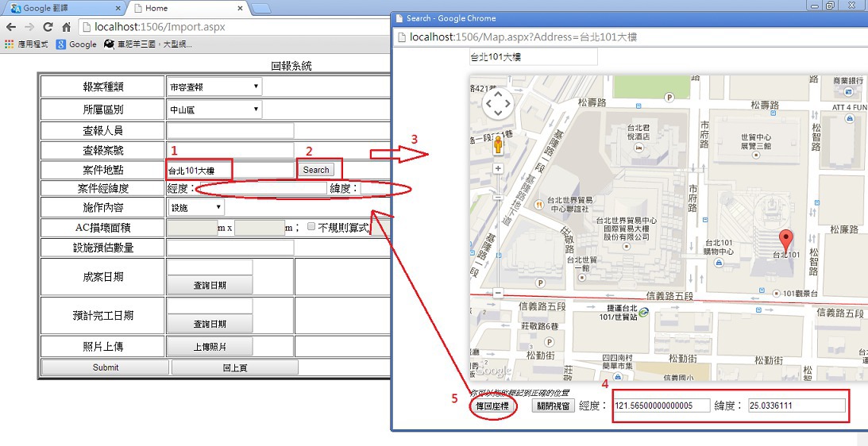Image resolution: width=868 pixels, height=446 pixels.
Task: Tick the 不規則算式 checkbox
Action: (x=311, y=226)
